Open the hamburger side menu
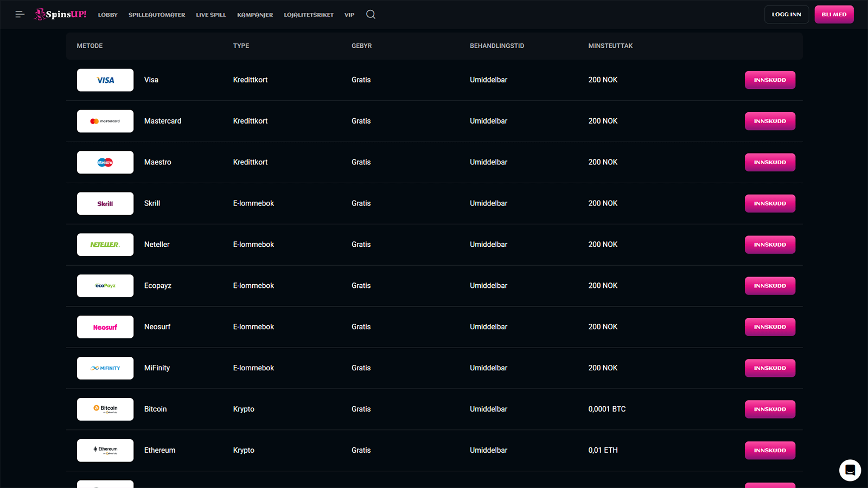The height and width of the screenshot is (488, 868). [x=20, y=15]
